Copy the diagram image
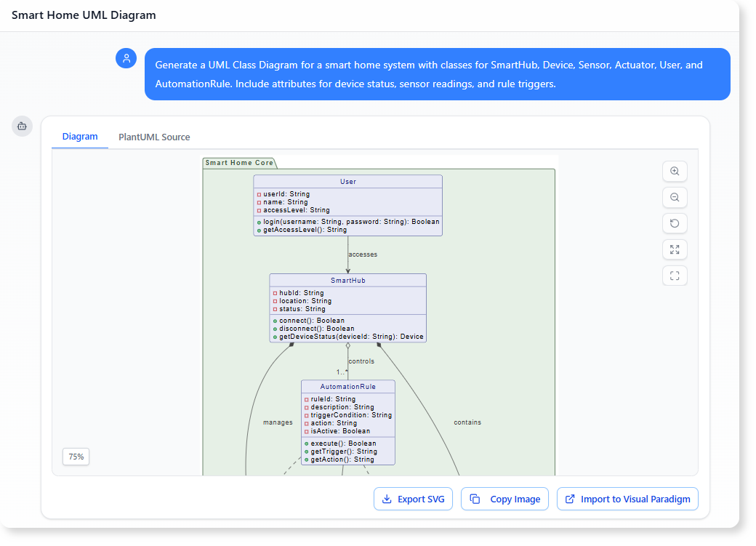The image size is (756, 546). pos(504,499)
